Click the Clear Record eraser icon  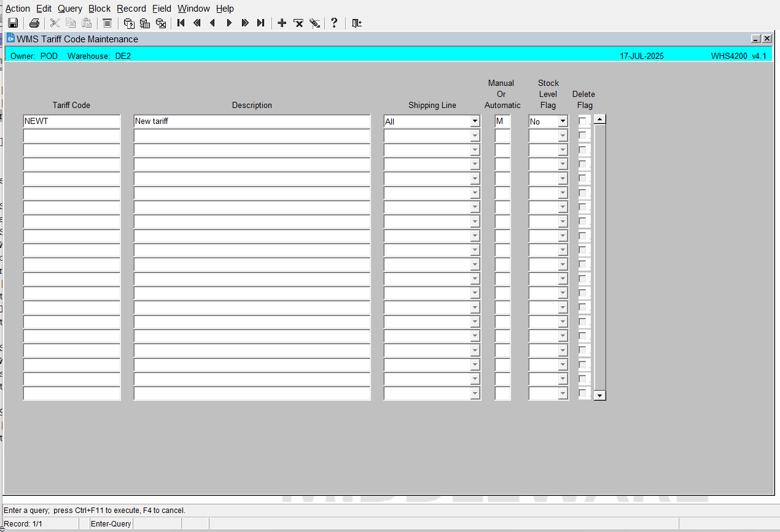coord(314,23)
